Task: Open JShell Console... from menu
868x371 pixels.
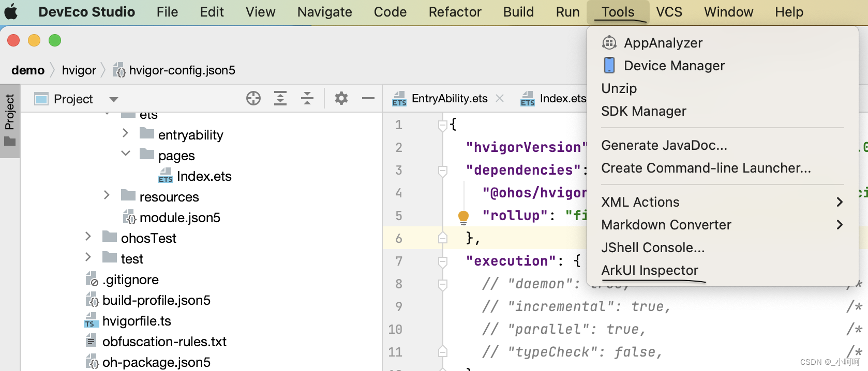Action: tap(723, 248)
